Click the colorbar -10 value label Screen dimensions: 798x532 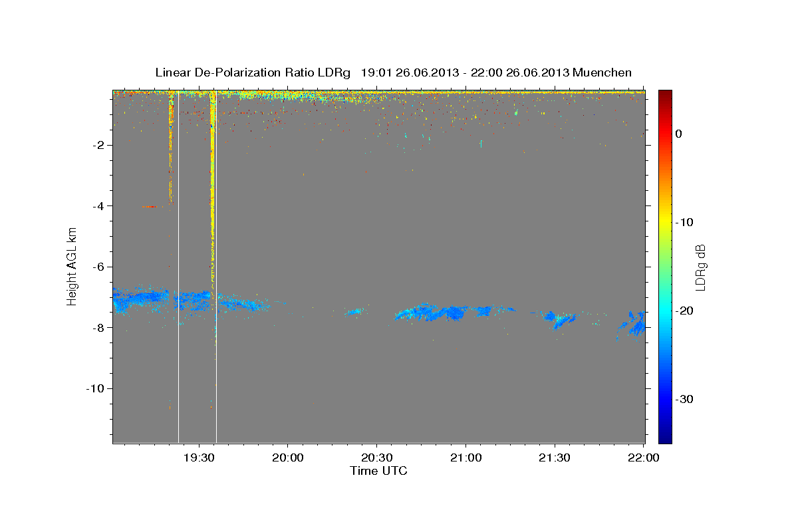(x=685, y=222)
